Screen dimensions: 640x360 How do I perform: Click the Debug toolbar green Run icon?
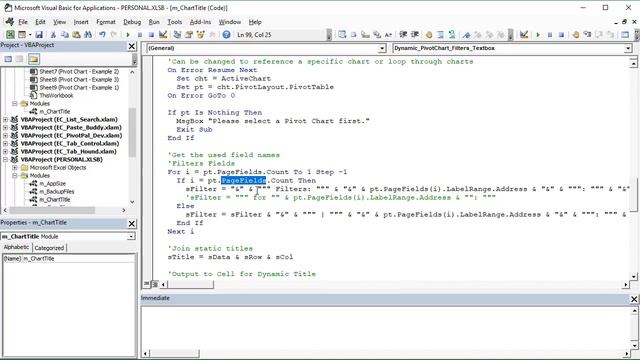[x=538, y=35]
